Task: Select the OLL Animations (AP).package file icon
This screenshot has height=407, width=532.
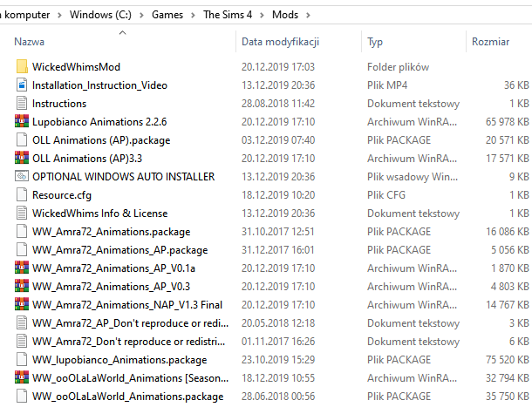Action: (22, 139)
